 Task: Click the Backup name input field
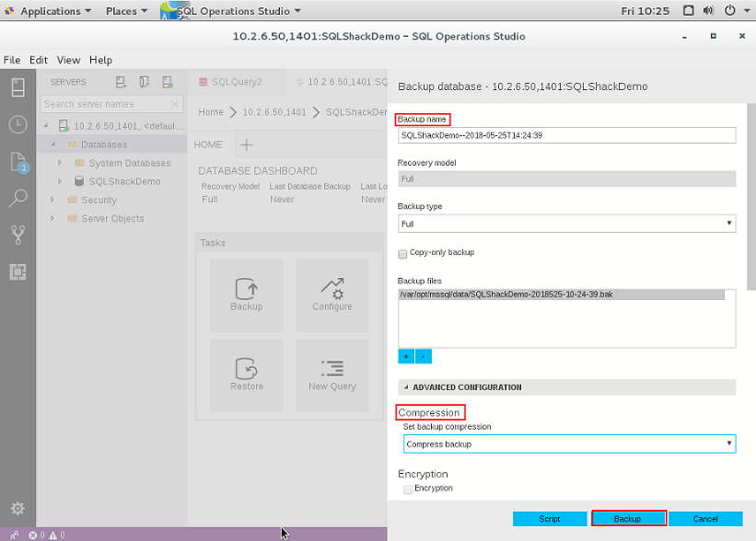(566, 135)
